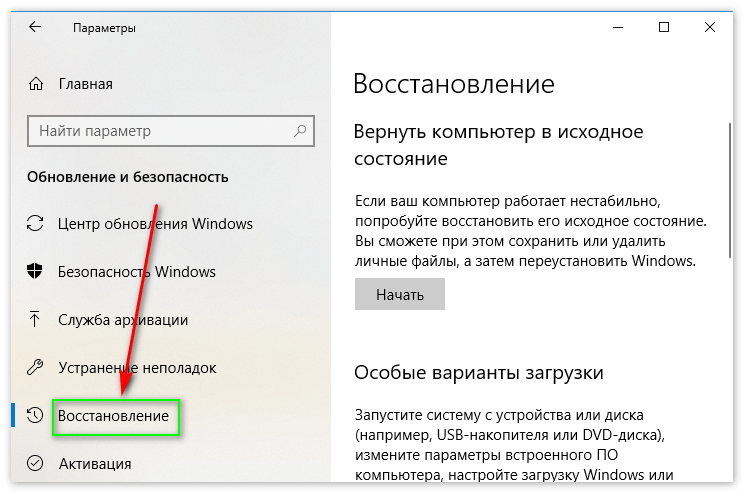Click the home icon beside Главная

point(36,84)
